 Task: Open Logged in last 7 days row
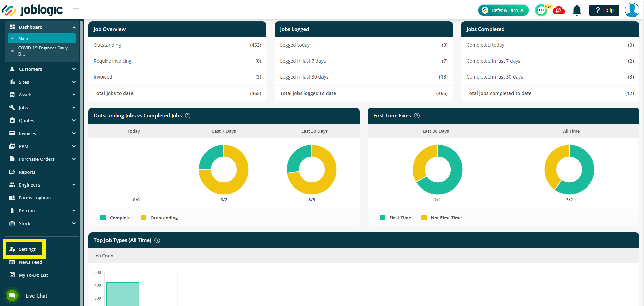(364, 61)
